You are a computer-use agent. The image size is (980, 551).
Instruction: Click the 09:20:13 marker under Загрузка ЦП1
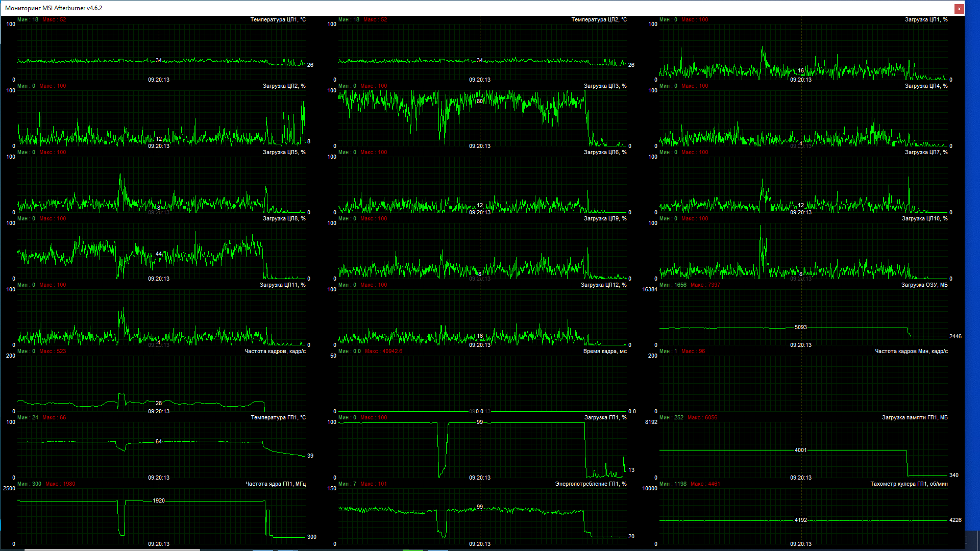tap(801, 80)
